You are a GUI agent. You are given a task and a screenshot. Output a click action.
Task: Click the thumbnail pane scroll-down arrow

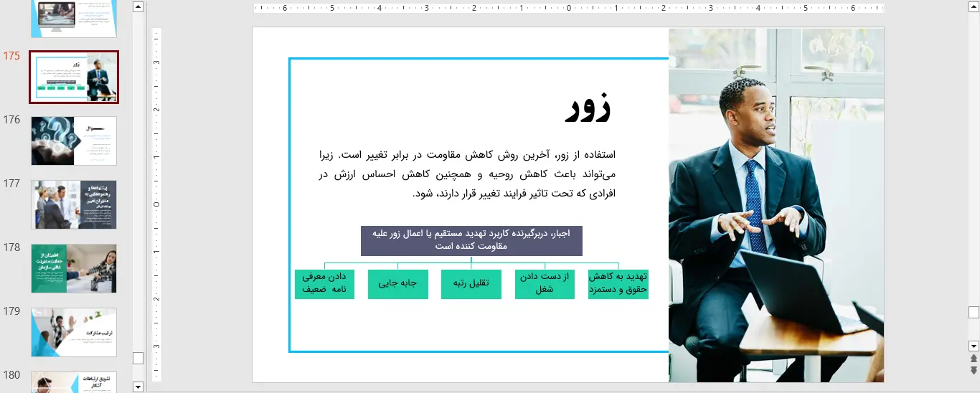[138, 387]
